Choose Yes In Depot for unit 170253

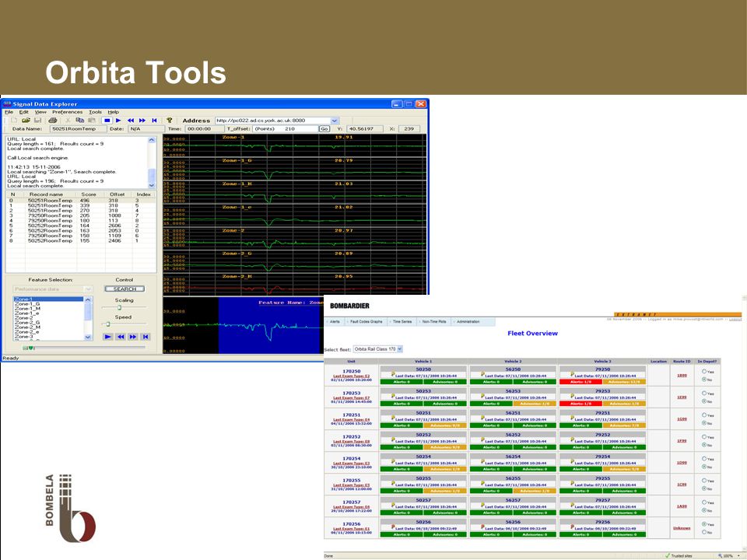pos(704,394)
